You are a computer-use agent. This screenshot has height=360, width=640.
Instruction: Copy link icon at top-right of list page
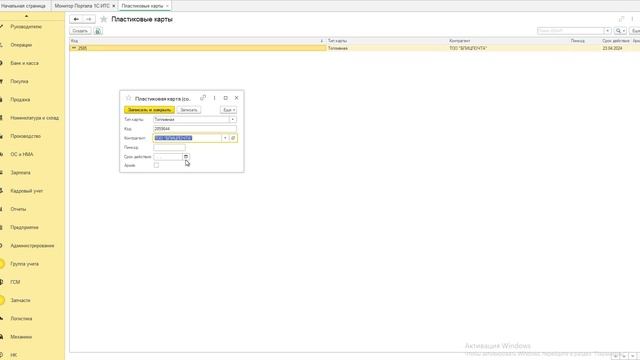pos(621,19)
